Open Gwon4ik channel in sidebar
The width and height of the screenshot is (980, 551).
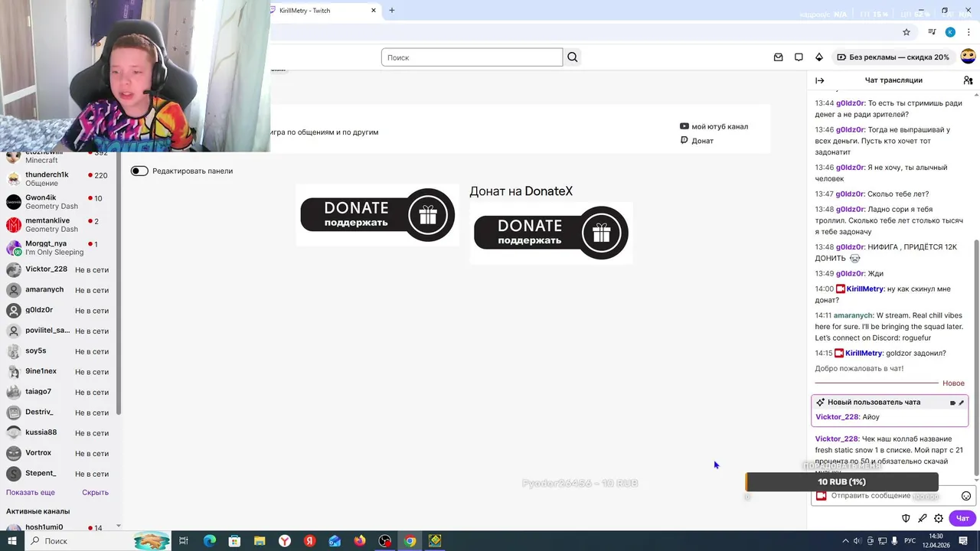point(58,201)
